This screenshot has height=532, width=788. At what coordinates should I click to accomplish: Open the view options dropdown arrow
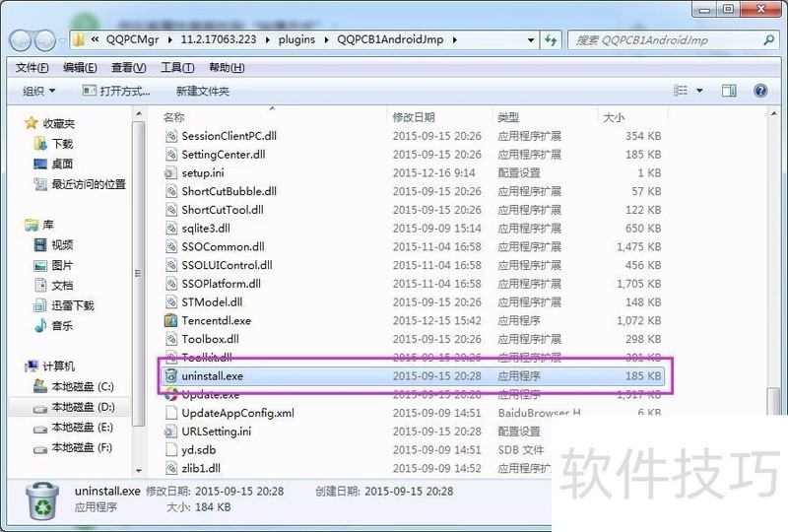[x=699, y=91]
